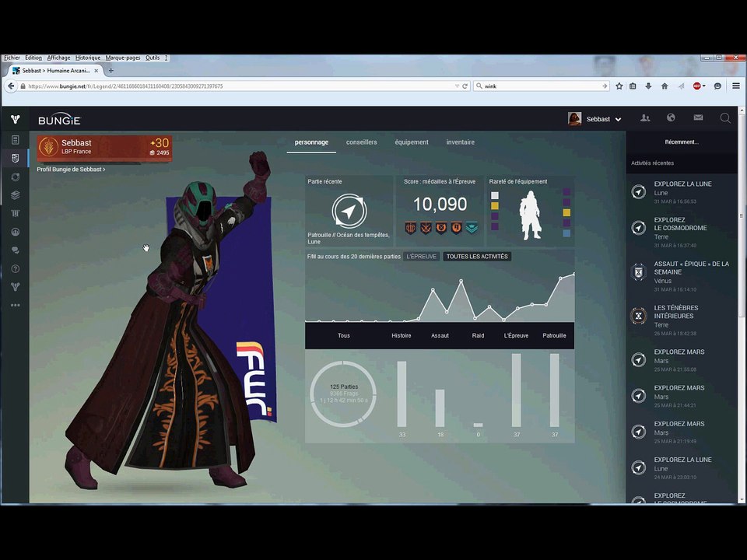Viewport: 747px width, 560px height.
Task: Select the Legend emblem sidebar icon
Action: tap(16, 158)
